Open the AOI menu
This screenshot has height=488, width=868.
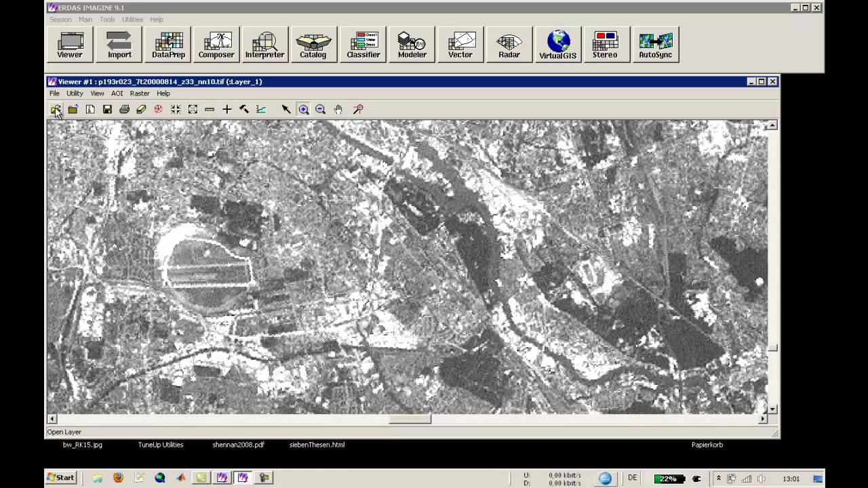point(117,94)
